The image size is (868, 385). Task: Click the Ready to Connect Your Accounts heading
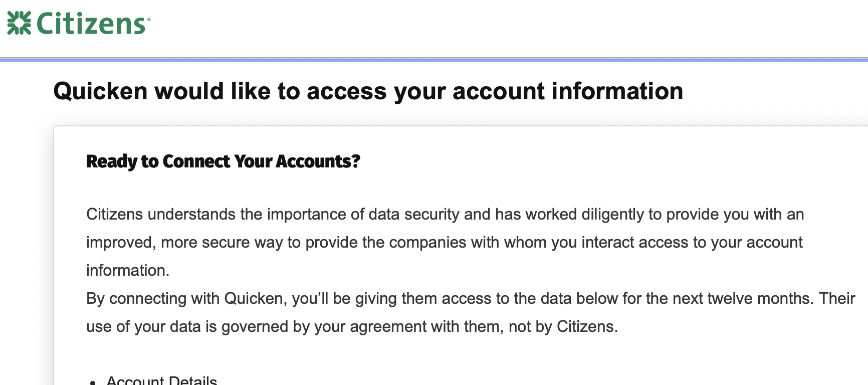click(x=223, y=161)
